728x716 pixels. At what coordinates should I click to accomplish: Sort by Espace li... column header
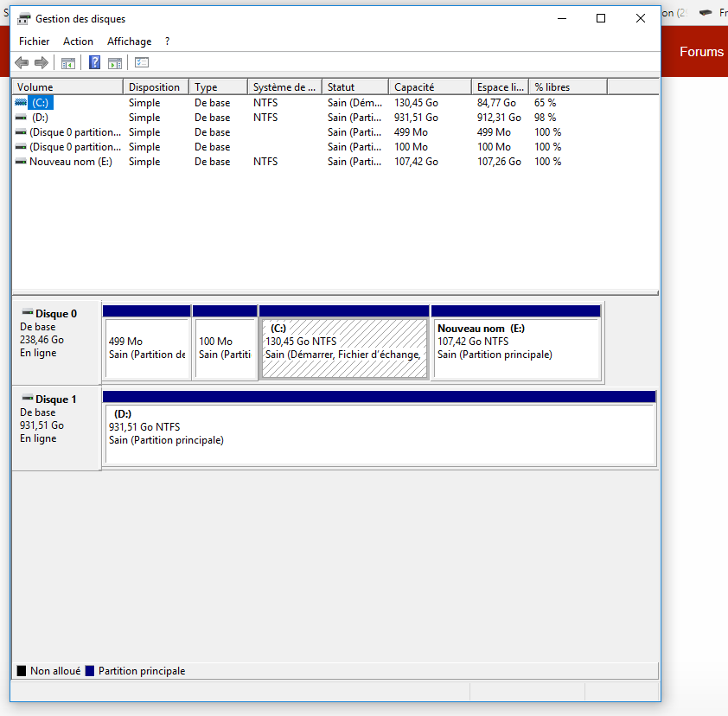point(501,86)
